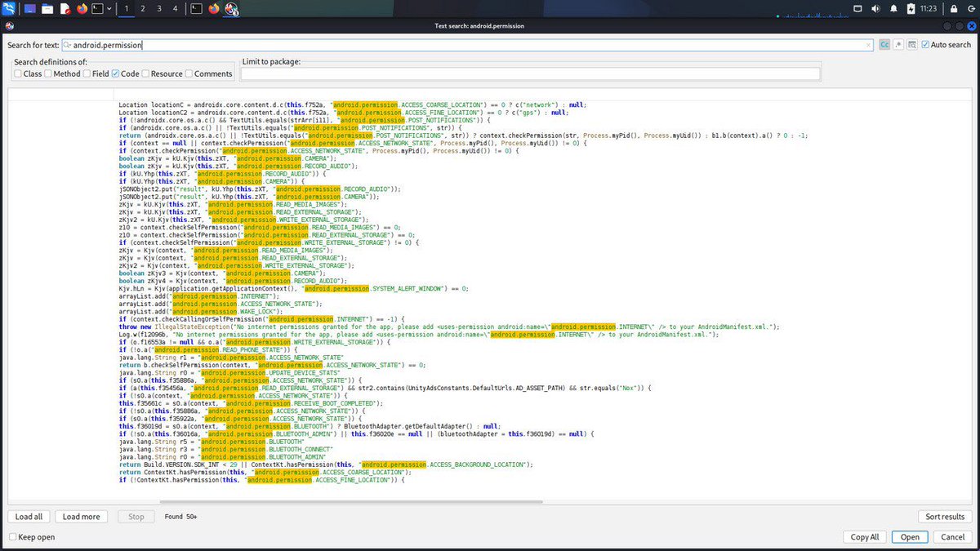Viewport: 980px width, 551px height.
Task: Select result row with ACCESS_COARSE_LOCATION "network"
Action: point(352,105)
